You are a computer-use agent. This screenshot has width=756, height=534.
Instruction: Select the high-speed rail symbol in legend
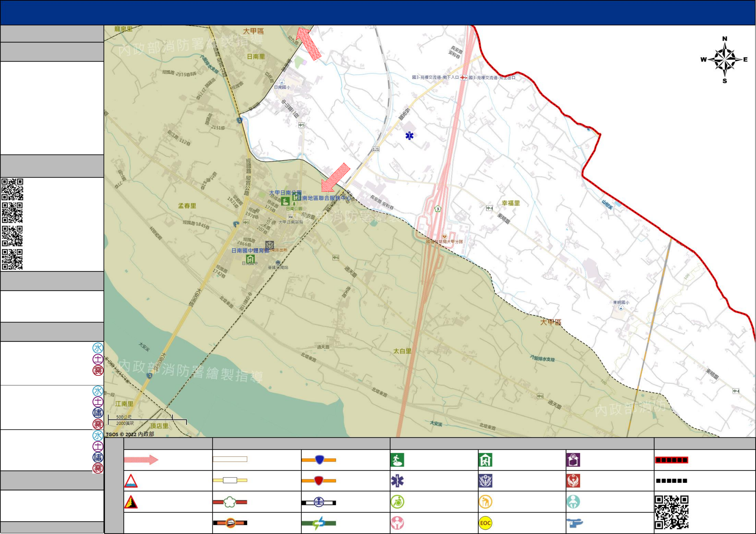click(x=230, y=523)
